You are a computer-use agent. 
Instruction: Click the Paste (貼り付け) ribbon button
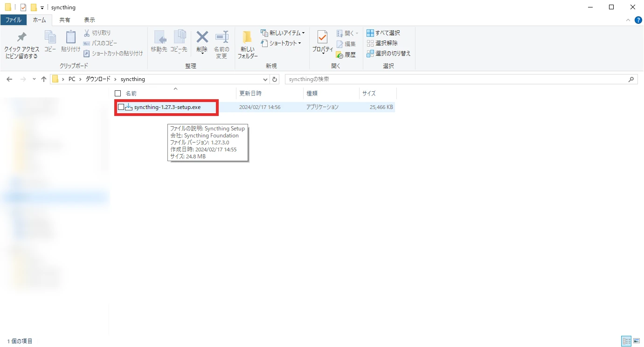70,42
